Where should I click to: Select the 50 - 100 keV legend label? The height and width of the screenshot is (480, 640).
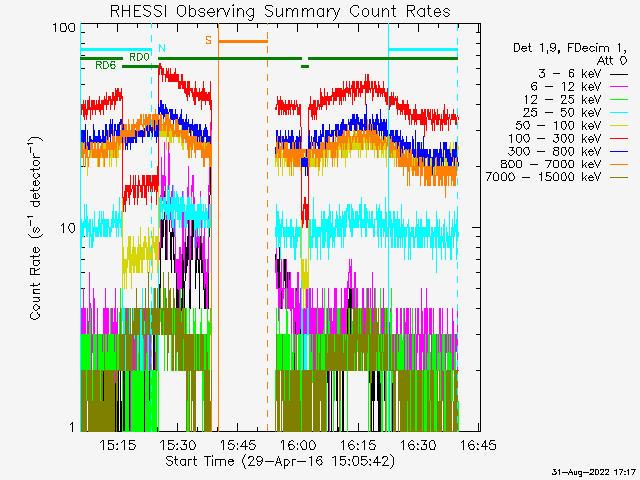point(558,125)
